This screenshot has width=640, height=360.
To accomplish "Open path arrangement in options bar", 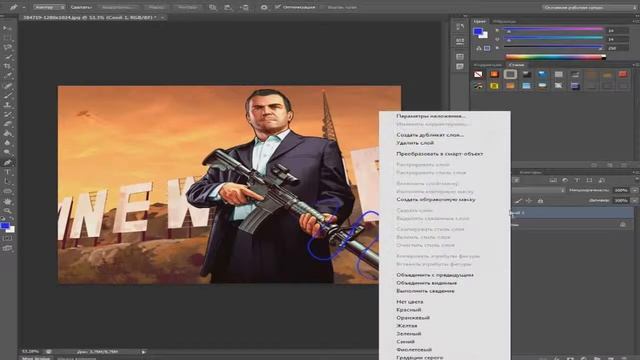I will [x=244, y=7].
